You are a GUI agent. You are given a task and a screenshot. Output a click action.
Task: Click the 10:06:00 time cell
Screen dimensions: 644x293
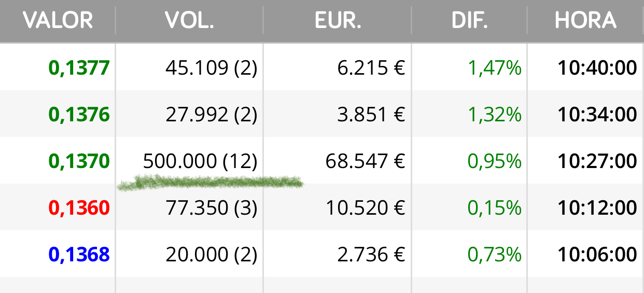click(x=597, y=255)
